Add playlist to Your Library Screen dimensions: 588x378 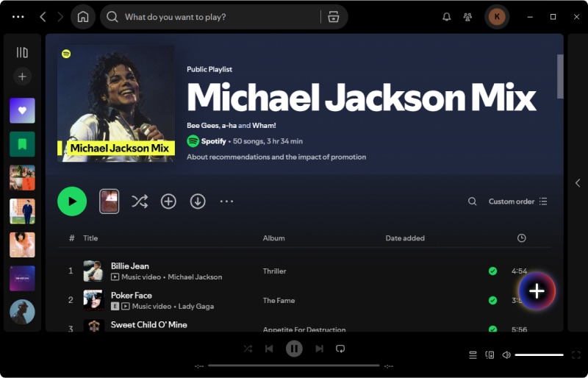(x=168, y=202)
